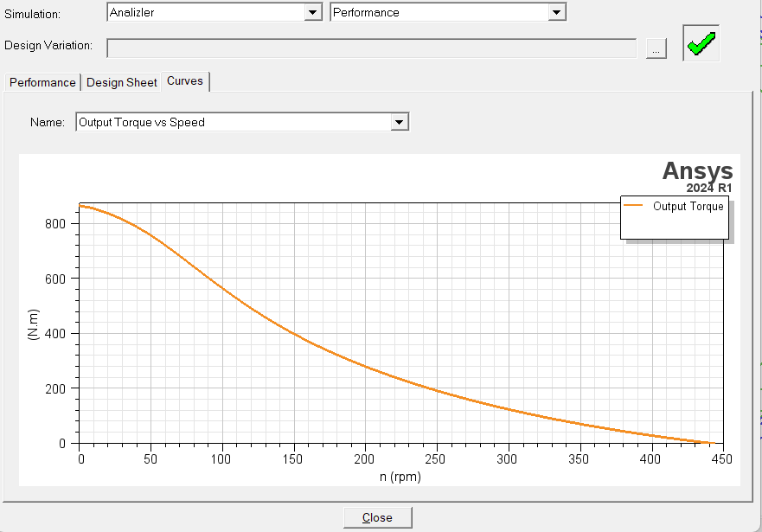Select the Curves tab

pyautogui.click(x=185, y=81)
